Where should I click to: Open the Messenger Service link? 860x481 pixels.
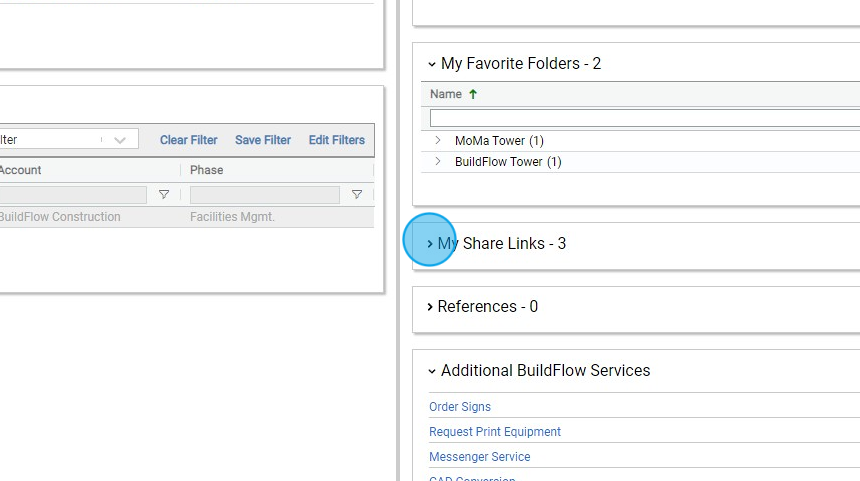(x=480, y=457)
